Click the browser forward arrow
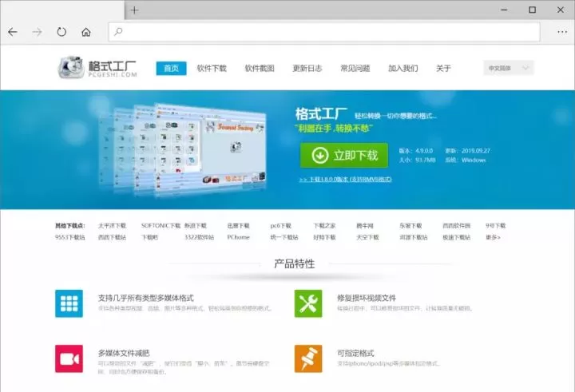The image size is (575, 392). pos(37,32)
